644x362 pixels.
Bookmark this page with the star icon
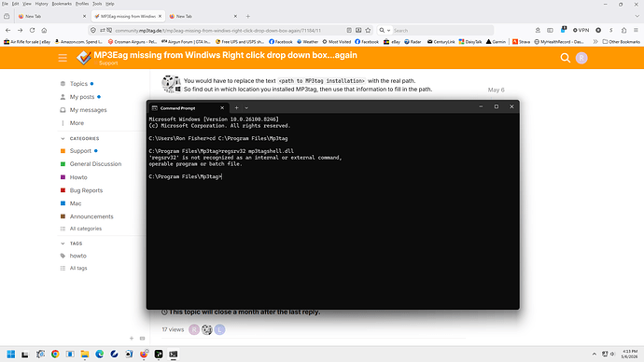pos(368,30)
